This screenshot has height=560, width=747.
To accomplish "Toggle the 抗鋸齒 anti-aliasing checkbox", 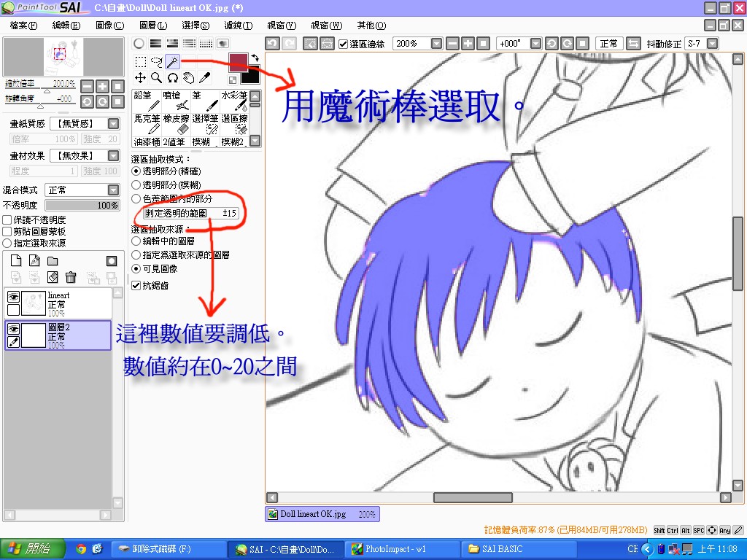I will [x=136, y=285].
